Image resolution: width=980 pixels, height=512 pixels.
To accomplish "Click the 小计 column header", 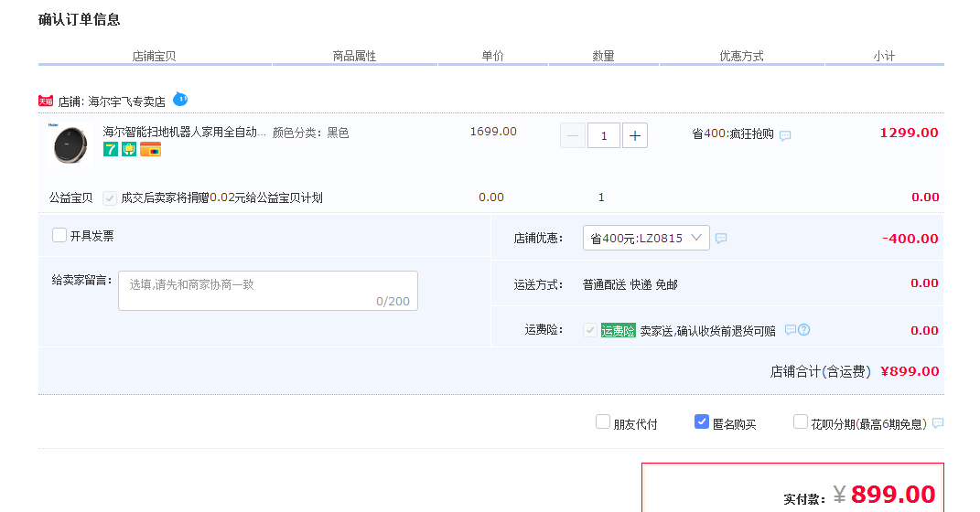I will click(x=884, y=56).
